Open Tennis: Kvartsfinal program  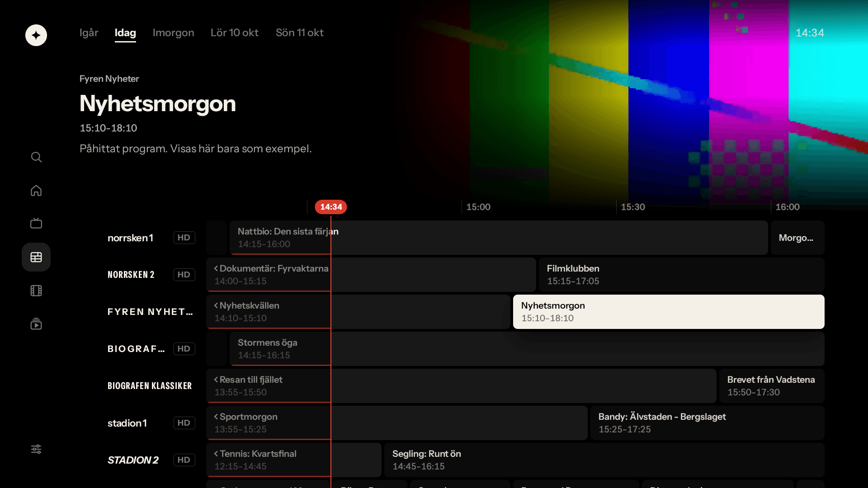[x=294, y=460]
